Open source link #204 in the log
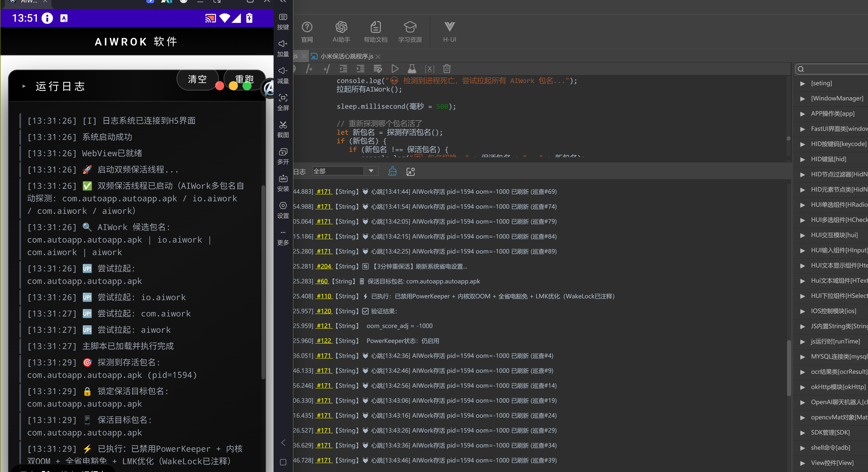The image size is (868, 472). point(324,266)
